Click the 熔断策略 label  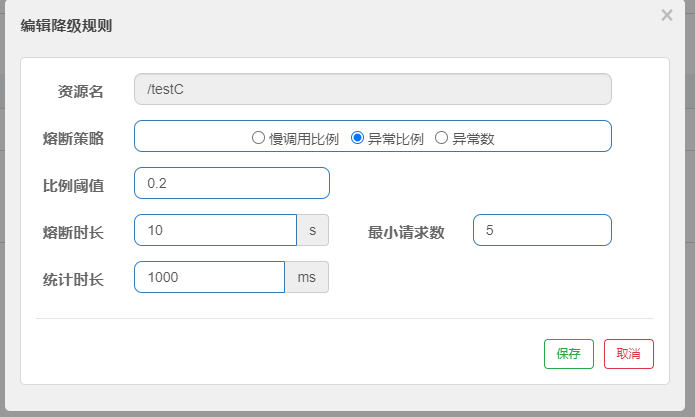tap(74, 138)
